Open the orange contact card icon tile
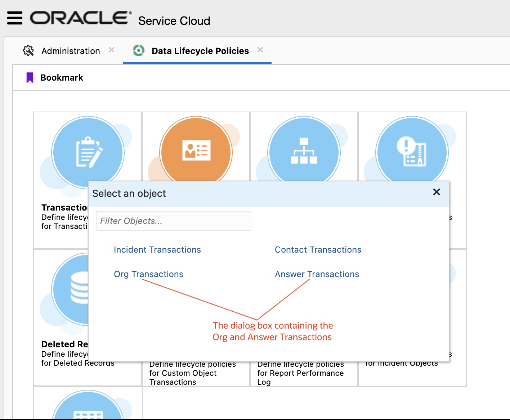Screen dimensions: 510x420 (x=196, y=149)
